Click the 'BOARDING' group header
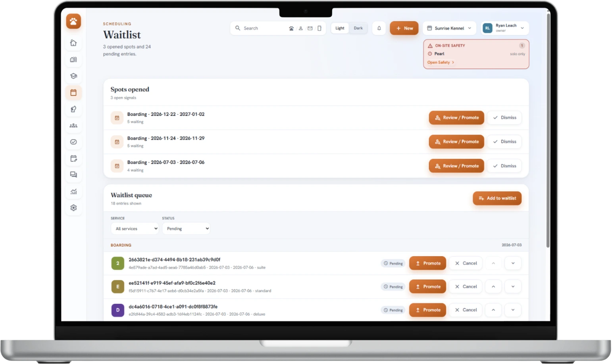 [x=121, y=245]
